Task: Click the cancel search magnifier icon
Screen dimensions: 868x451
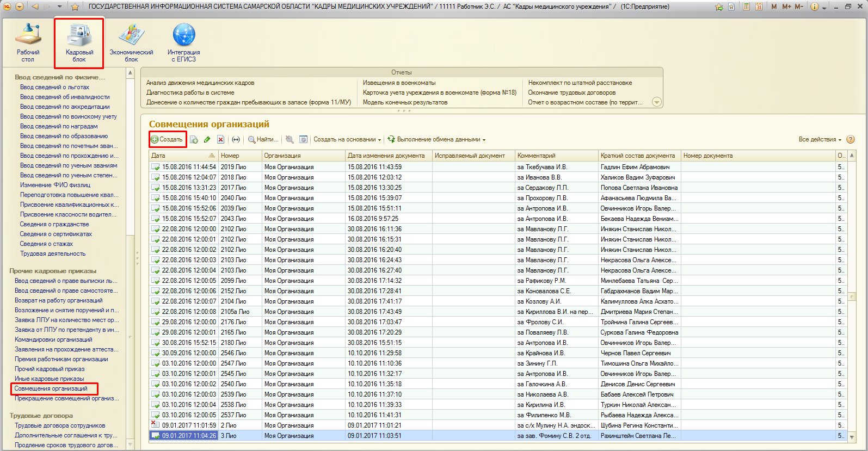Action: 290,140
